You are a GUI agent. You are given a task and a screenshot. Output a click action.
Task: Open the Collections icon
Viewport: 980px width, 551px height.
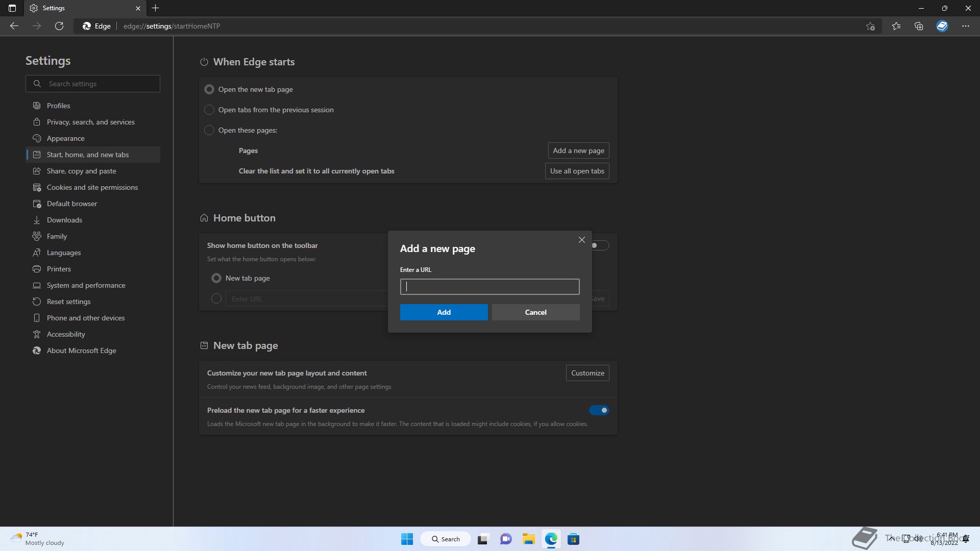(919, 26)
